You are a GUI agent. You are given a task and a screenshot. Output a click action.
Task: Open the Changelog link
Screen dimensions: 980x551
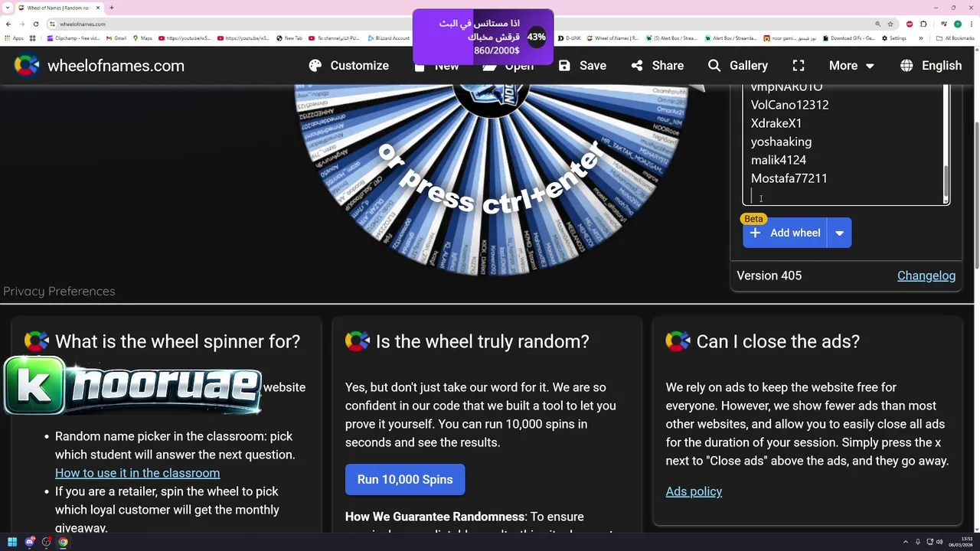926,275
